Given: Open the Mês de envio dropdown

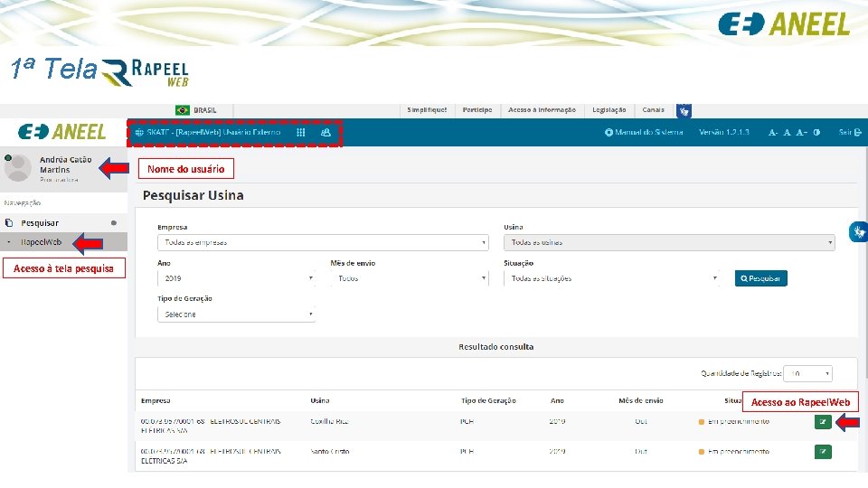Looking at the screenshot, I should (409, 278).
